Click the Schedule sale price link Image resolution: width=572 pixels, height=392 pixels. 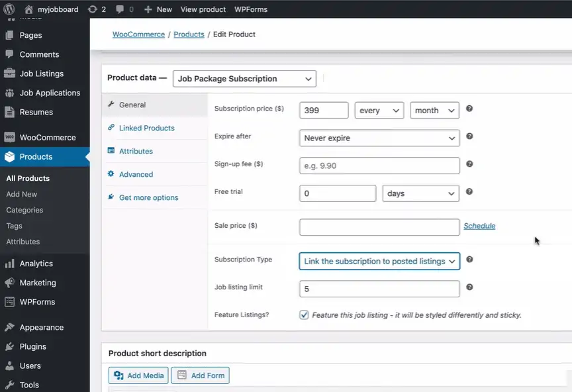pos(479,226)
